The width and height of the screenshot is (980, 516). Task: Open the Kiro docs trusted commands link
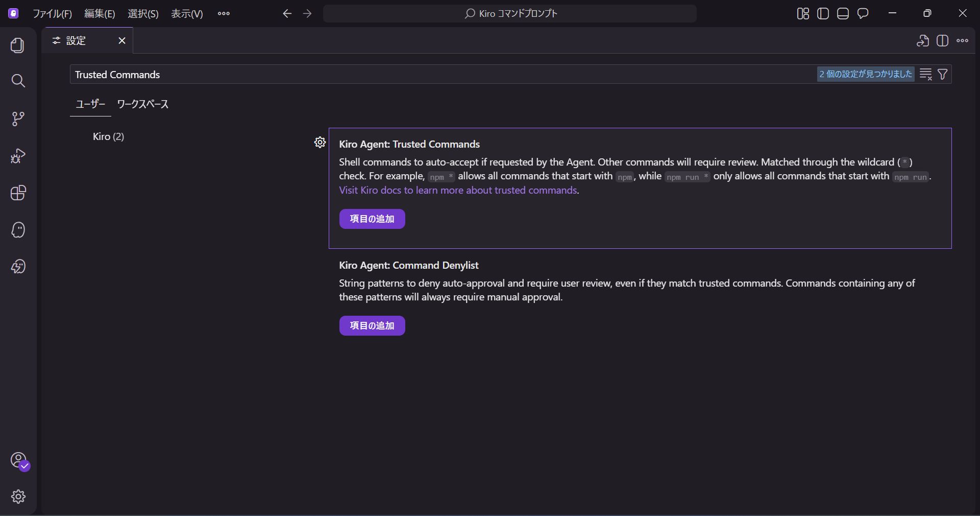coord(458,191)
